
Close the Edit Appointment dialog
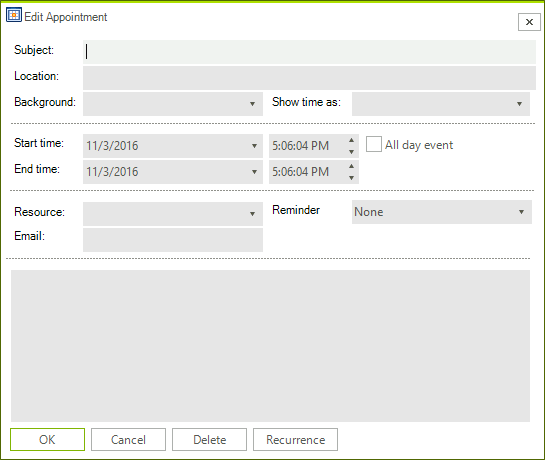[x=529, y=22]
